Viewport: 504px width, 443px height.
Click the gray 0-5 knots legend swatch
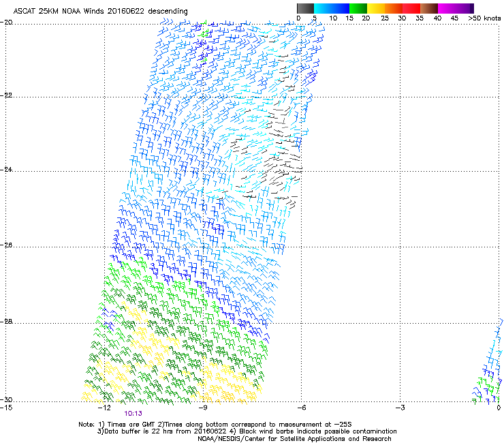pos(305,8)
